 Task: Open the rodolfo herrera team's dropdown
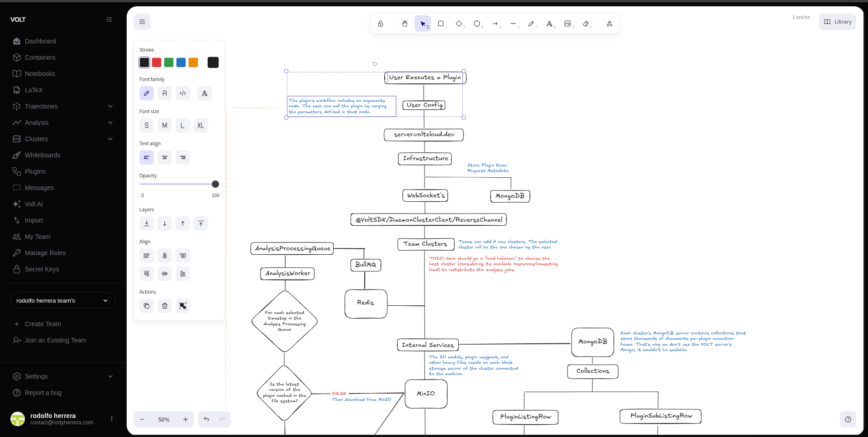tap(63, 300)
